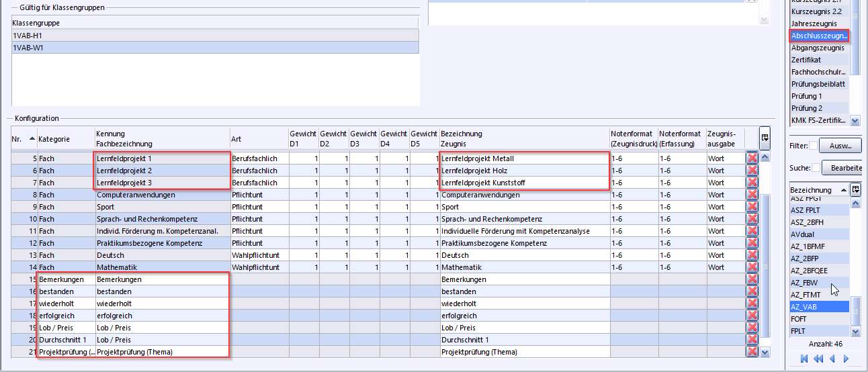Skip several records back with double arrow
Screen dimensions: 868x372
(x=818, y=359)
